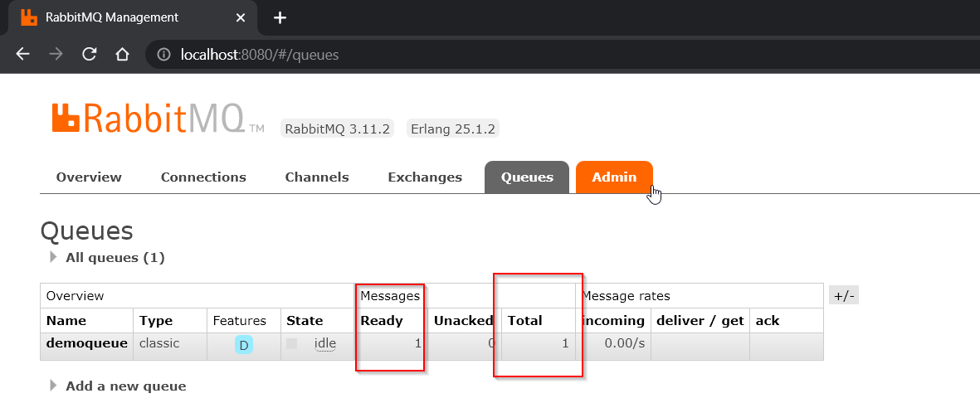Open the +/- column selector
Image resolution: width=980 pixels, height=403 pixels.
(x=843, y=295)
